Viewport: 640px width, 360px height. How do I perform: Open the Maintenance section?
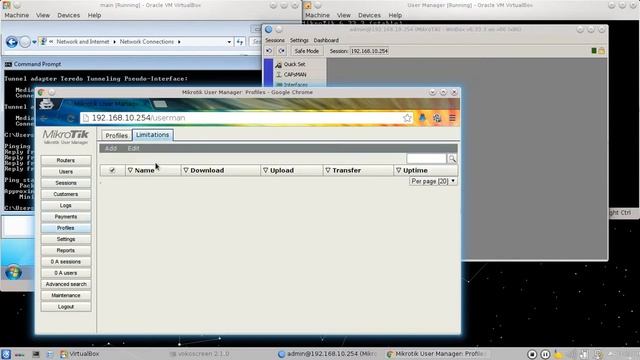(66, 295)
